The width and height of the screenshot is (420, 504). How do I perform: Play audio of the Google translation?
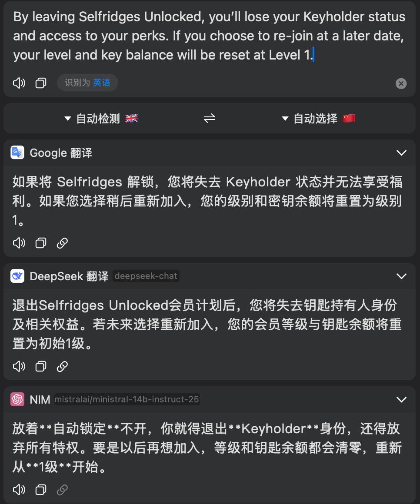tap(19, 243)
